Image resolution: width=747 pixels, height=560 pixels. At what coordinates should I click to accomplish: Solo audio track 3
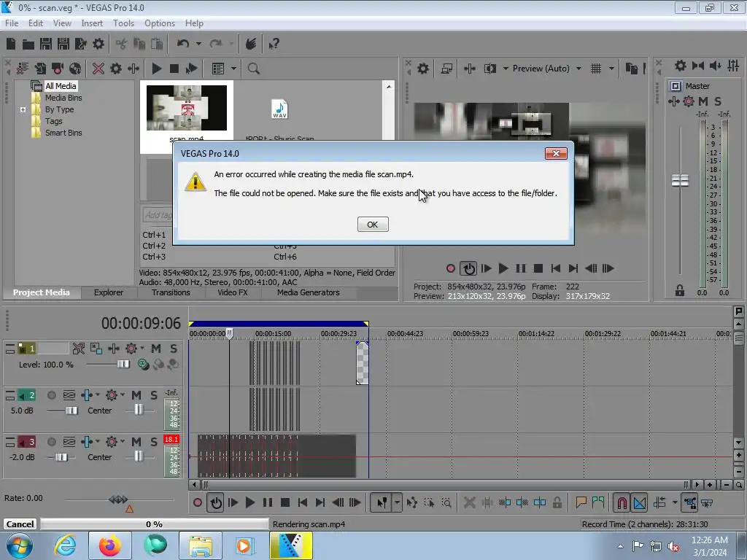click(x=153, y=442)
